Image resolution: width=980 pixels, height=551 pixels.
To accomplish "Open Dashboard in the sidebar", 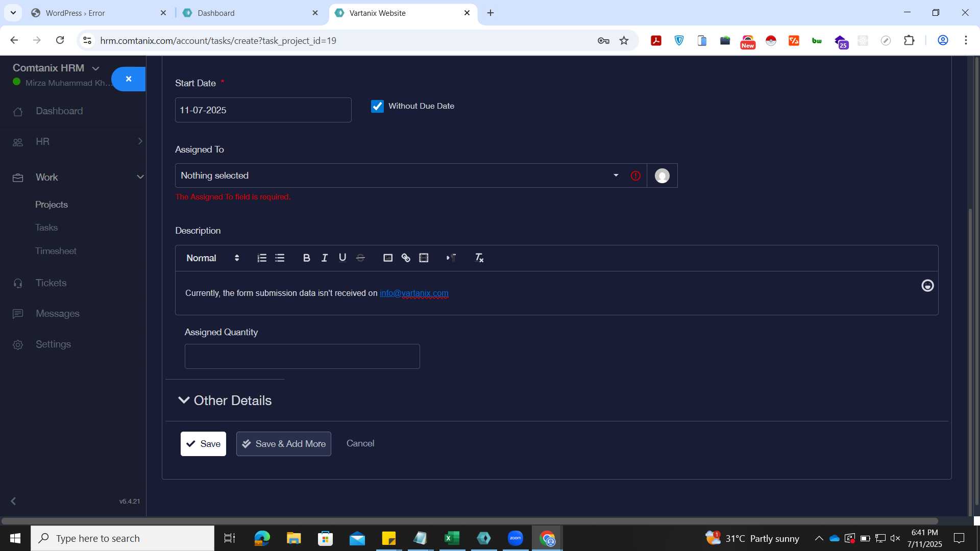I will 59,111.
